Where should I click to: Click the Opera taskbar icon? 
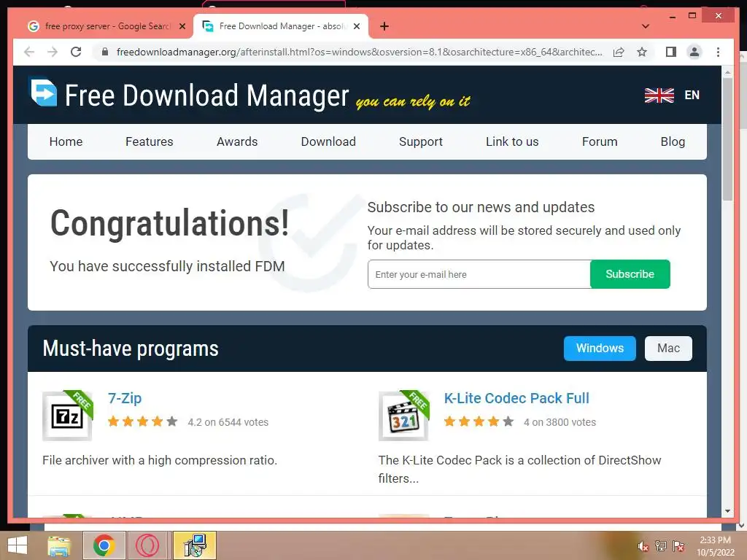click(147, 545)
